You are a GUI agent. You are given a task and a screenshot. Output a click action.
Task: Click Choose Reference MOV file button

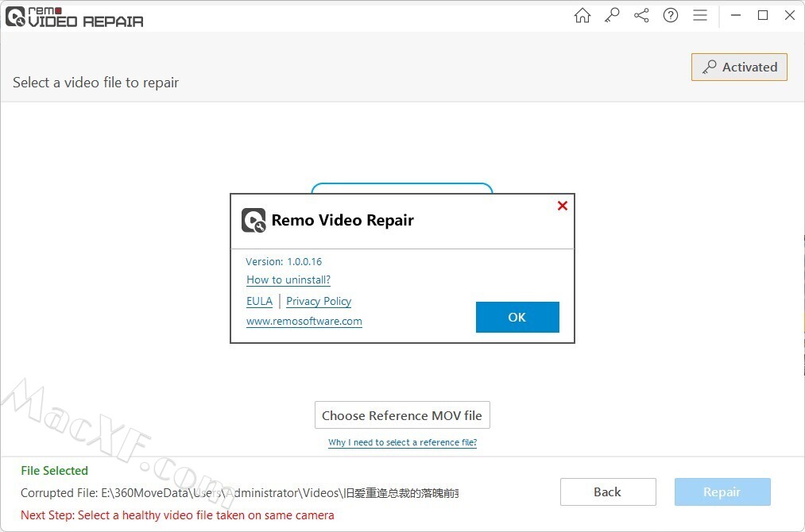pyautogui.click(x=402, y=415)
